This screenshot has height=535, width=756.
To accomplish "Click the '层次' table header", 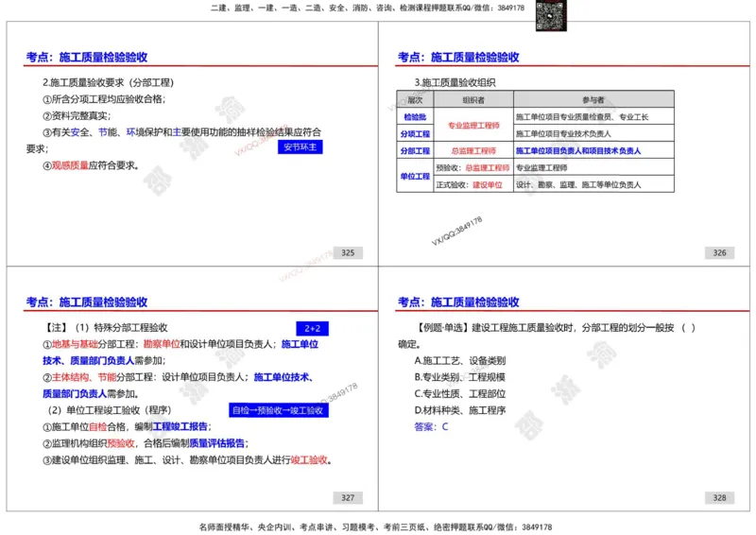I will (415, 100).
